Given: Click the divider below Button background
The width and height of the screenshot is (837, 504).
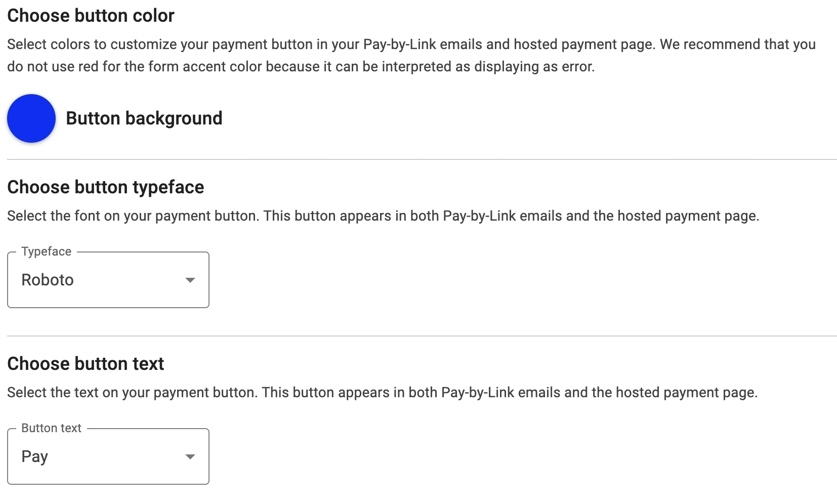Looking at the screenshot, I should click(422, 159).
